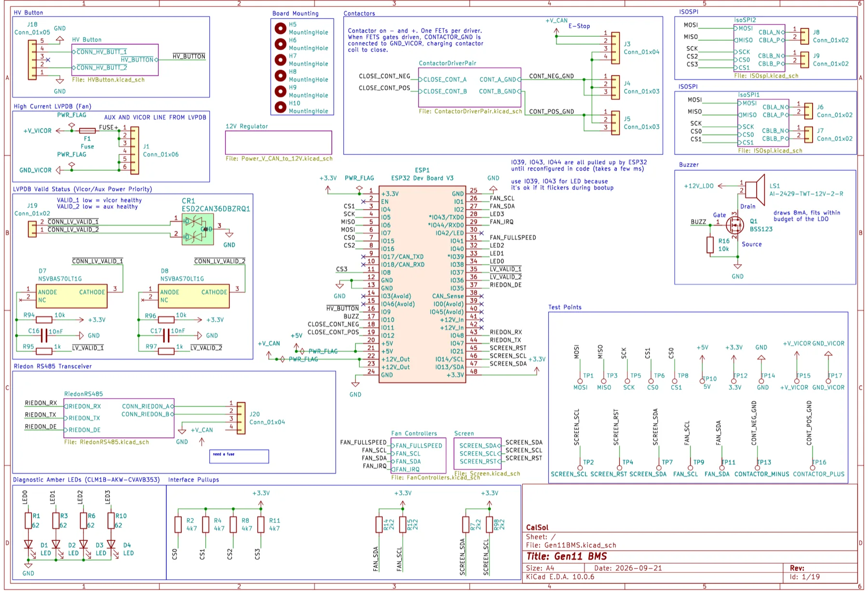
Task: Open the Fan Controllers sheet block
Action: click(419, 456)
